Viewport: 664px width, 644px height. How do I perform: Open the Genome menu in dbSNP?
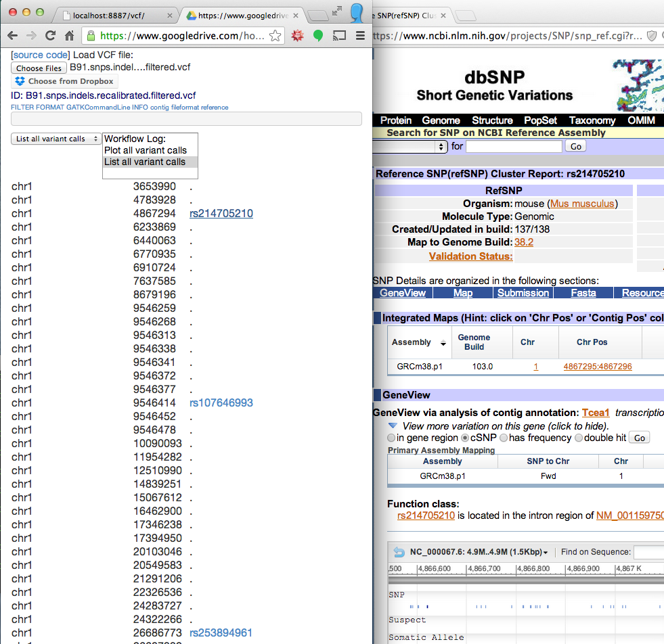(x=441, y=120)
